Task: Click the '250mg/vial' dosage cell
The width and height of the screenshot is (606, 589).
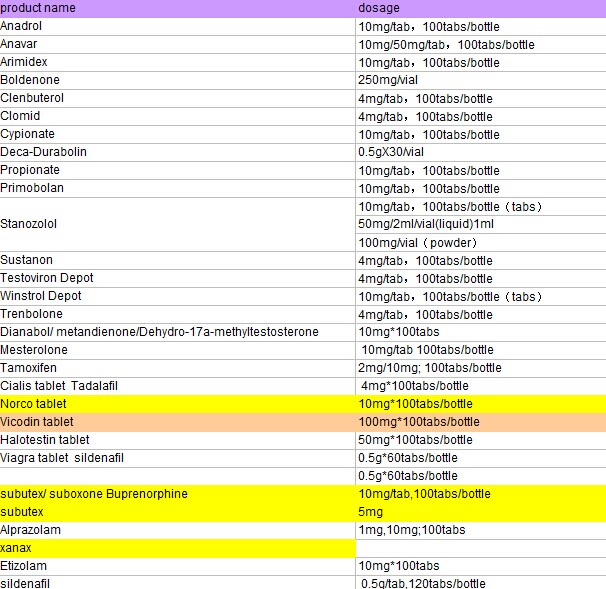Action: 481,80
